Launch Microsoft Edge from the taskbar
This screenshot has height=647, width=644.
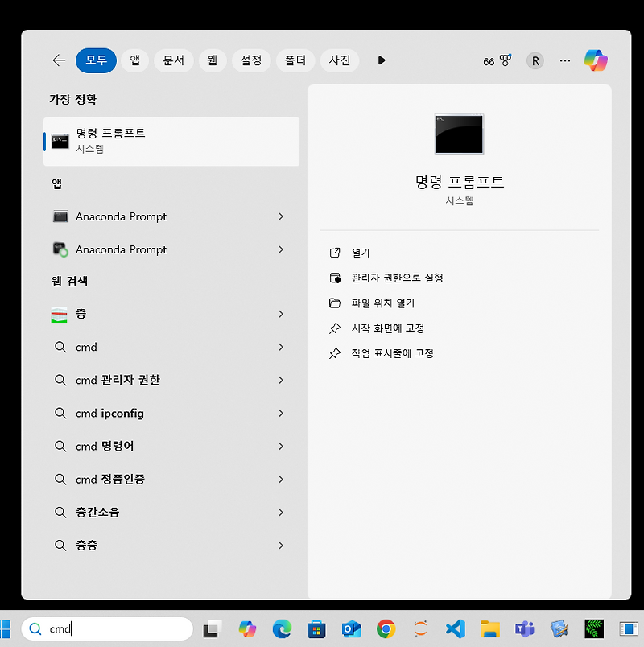283,628
